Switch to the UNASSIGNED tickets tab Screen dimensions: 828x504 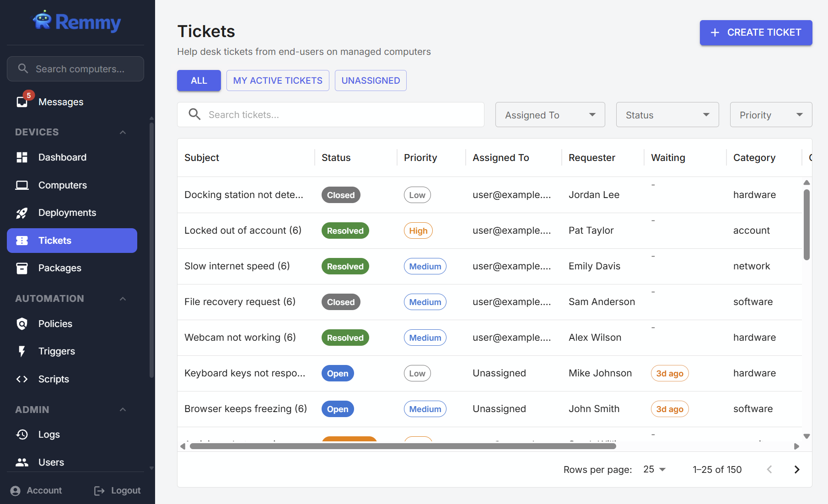(x=371, y=80)
